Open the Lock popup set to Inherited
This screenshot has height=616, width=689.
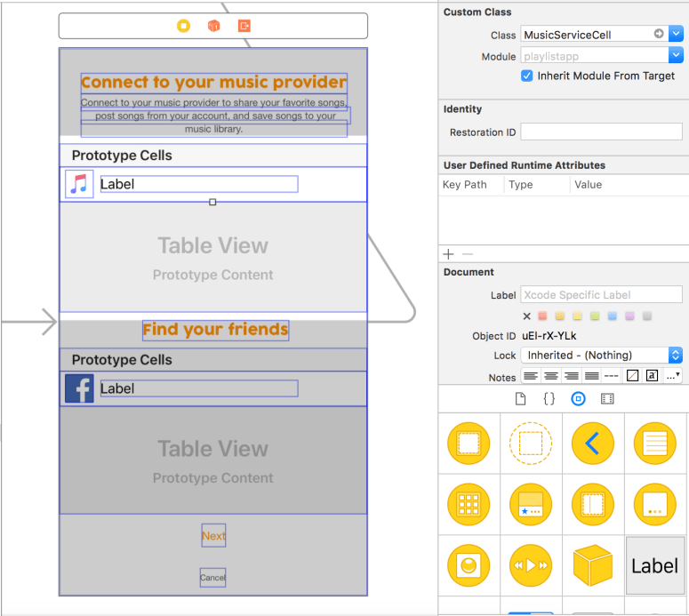click(x=602, y=355)
